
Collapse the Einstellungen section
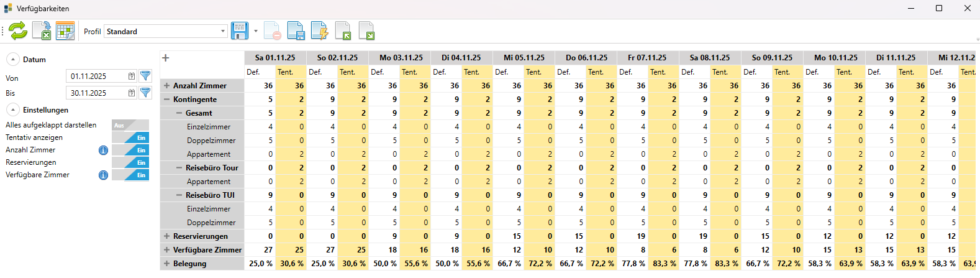point(12,109)
